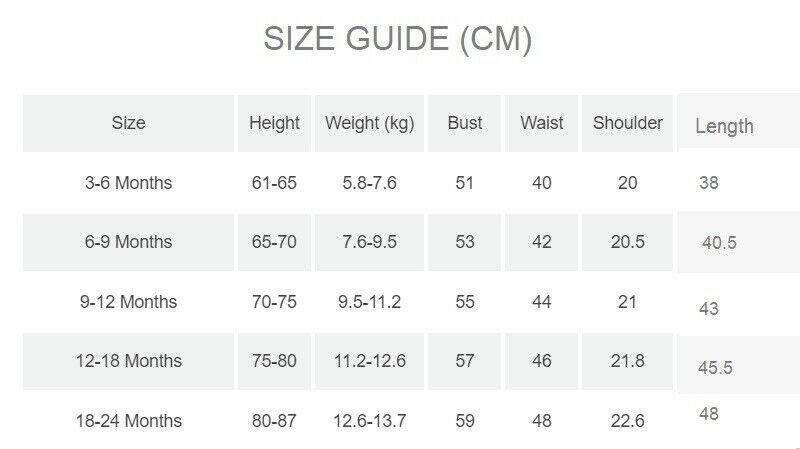Select the bust value 55
Viewport: 800px width, 449px height.
pos(465,302)
